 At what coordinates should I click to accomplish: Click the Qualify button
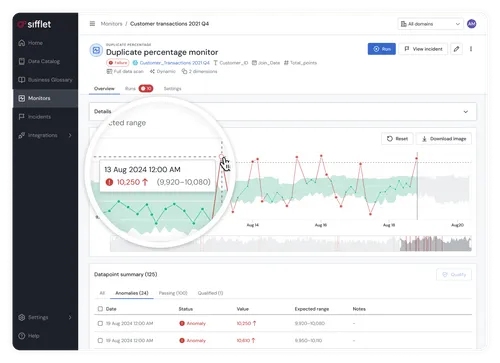pos(454,275)
